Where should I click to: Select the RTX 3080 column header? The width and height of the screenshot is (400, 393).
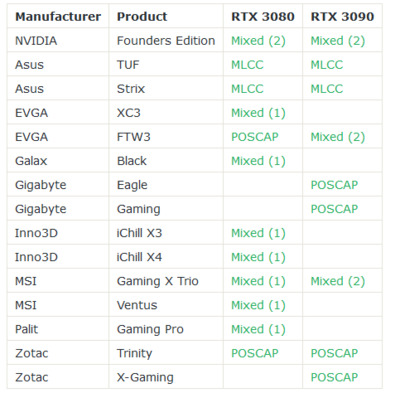click(263, 16)
